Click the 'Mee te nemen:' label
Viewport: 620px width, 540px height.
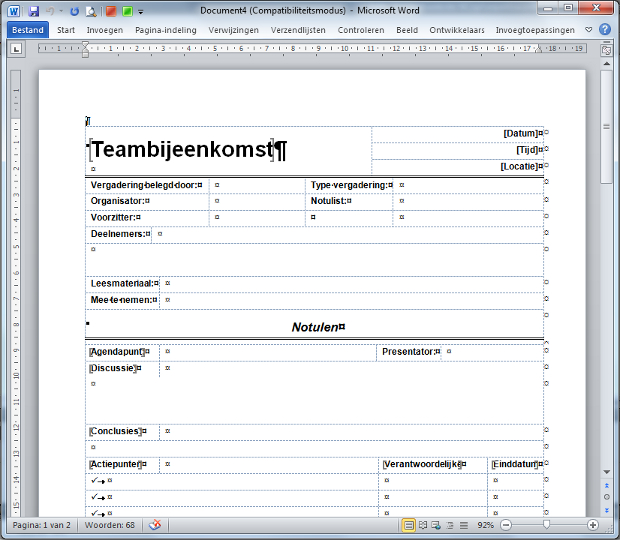(x=121, y=300)
